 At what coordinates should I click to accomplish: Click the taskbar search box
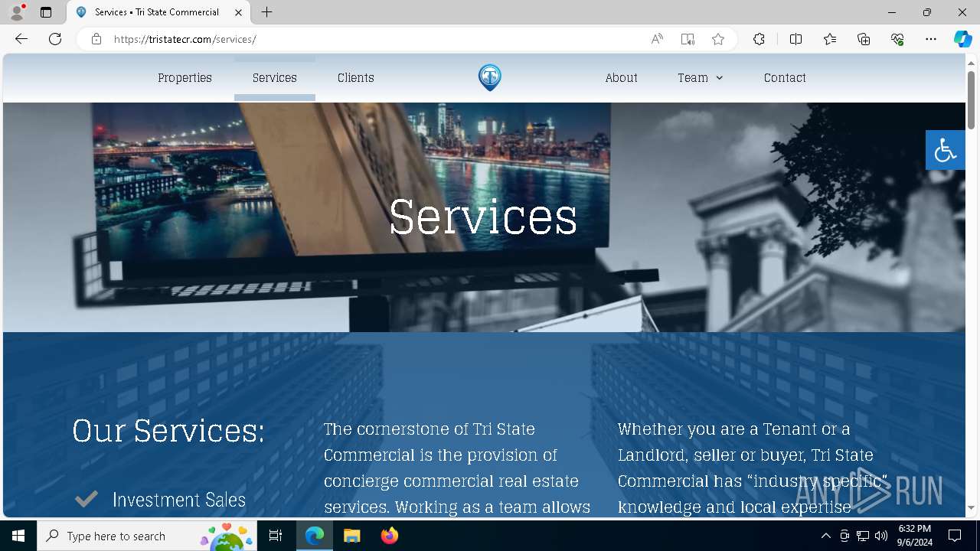click(x=147, y=536)
